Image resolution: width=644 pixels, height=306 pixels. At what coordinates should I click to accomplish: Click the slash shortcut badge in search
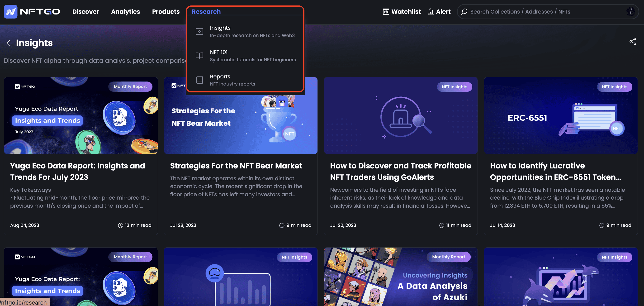[630, 11]
